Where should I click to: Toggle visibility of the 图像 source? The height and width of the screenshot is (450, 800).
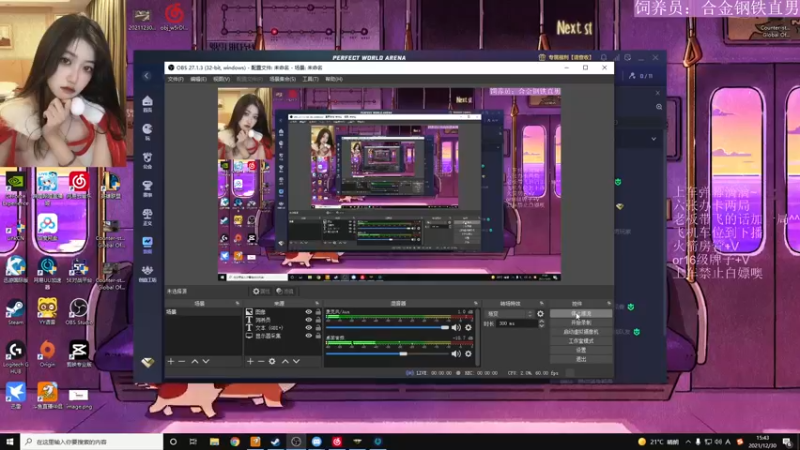coord(309,312)
